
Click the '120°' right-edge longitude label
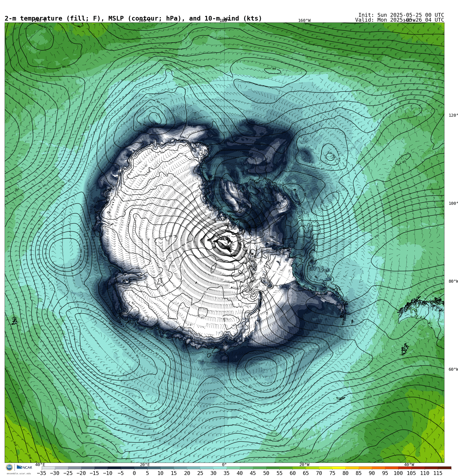(453, 115)
